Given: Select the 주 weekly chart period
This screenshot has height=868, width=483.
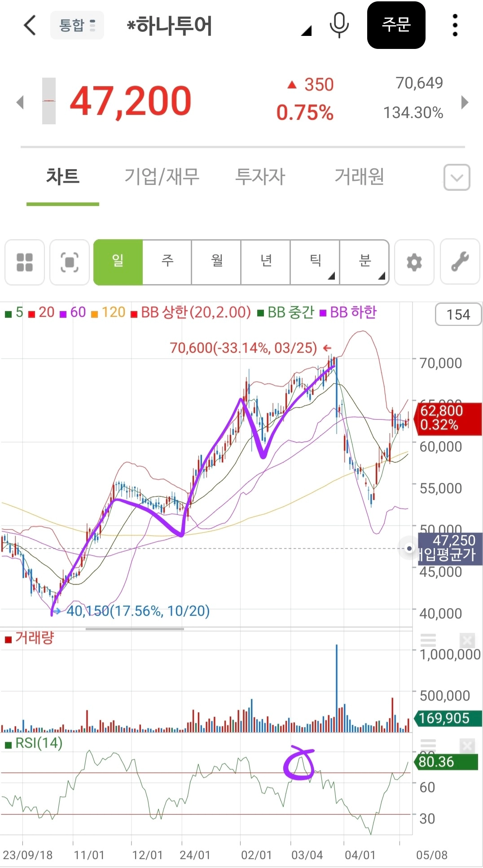Looking at the screenshot, I should tap(167, 262).
